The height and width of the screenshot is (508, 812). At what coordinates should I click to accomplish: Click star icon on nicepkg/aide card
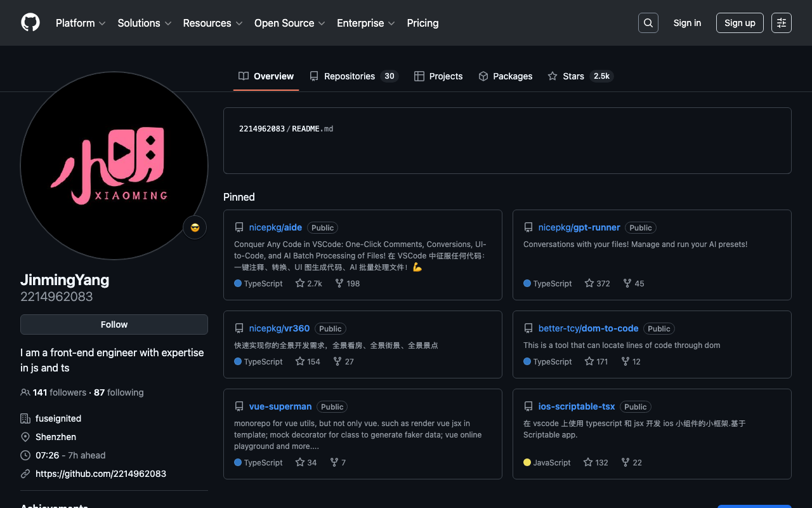tap(300, 283)
